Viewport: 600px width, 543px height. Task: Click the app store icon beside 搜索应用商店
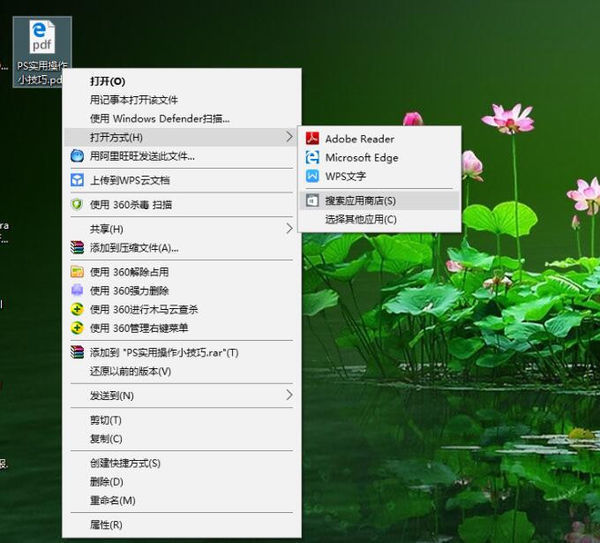(x=312, y=201)
